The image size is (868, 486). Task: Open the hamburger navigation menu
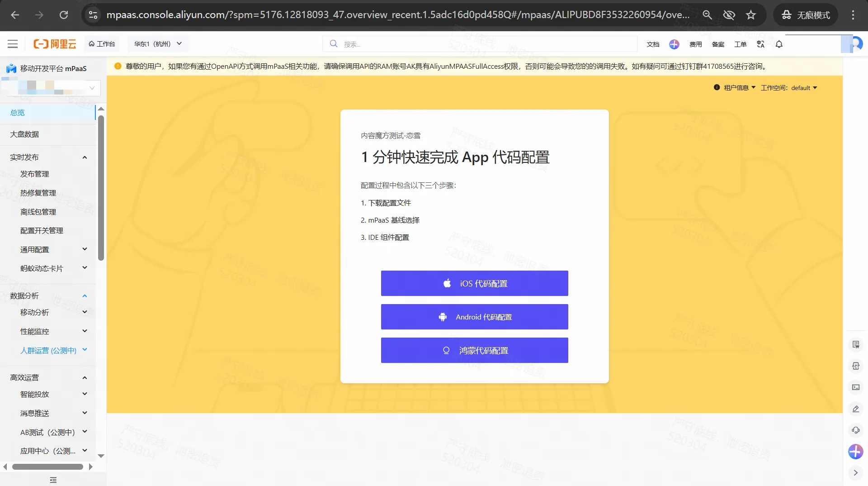point(13,44)
